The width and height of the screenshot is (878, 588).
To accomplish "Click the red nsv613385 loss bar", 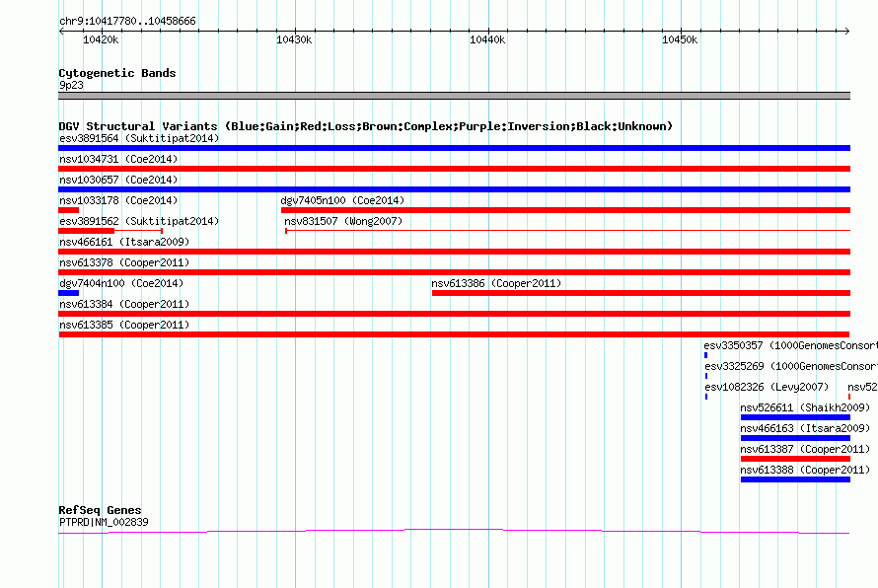I will pyautogui.click(x=454, y=334).
